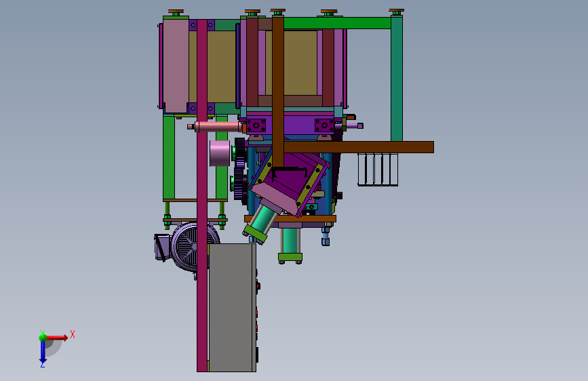Select the tilted magenta hopper box
The height and width of the screenshot is (381, 588).
[x=289, y=183]
